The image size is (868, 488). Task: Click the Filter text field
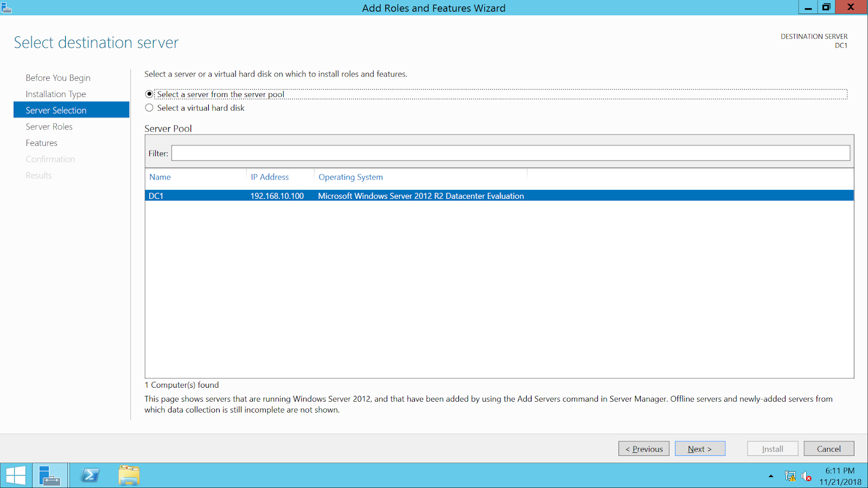510,153
